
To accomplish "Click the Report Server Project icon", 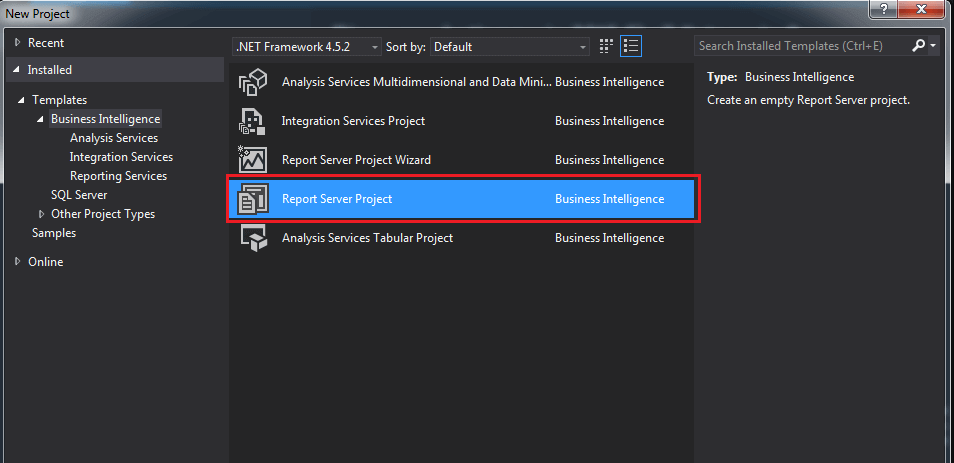I will click(x=252, y=199).
